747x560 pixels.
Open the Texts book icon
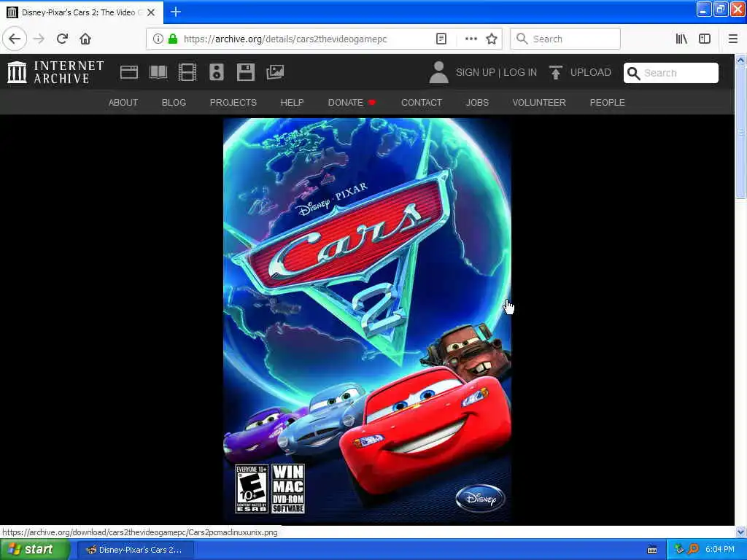coord(158,72)
